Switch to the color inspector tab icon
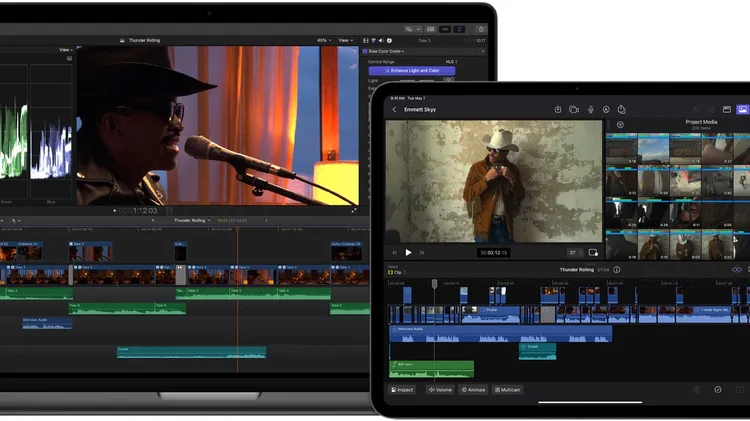The height and width of the screenshot is (421, 750). (374, 41)
